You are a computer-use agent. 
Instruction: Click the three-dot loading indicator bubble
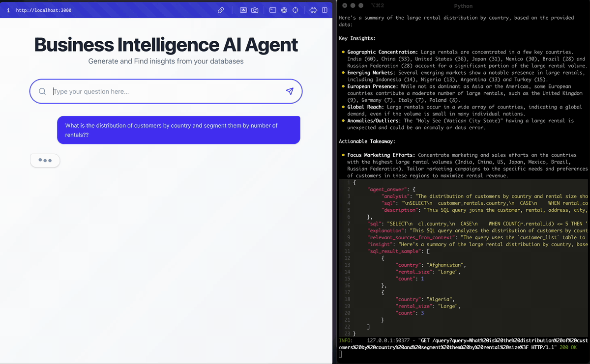(45, 161)
